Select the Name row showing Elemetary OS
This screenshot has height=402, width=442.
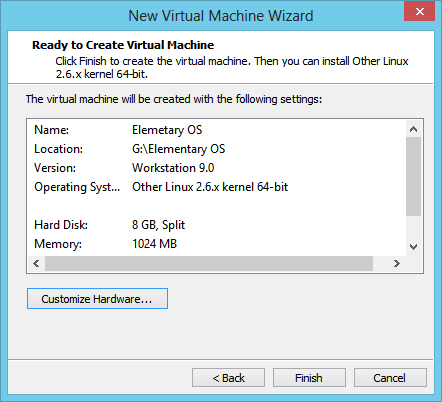pyautogui.click(x=217, y=130)
